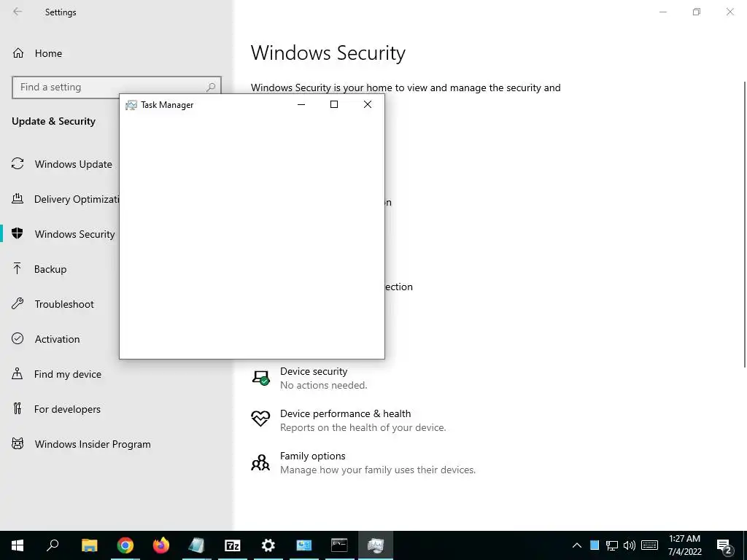The height and width of the screenshot is (560, 747).
Task: Open the notification Action Center
Action: tap(724, 545)
